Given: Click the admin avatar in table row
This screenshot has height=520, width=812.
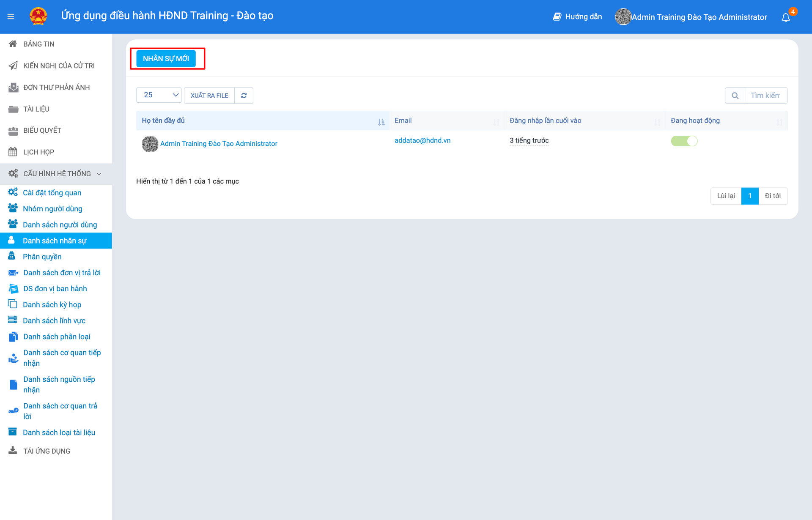Looking at the screenshot, I should (x=150, y=144).
